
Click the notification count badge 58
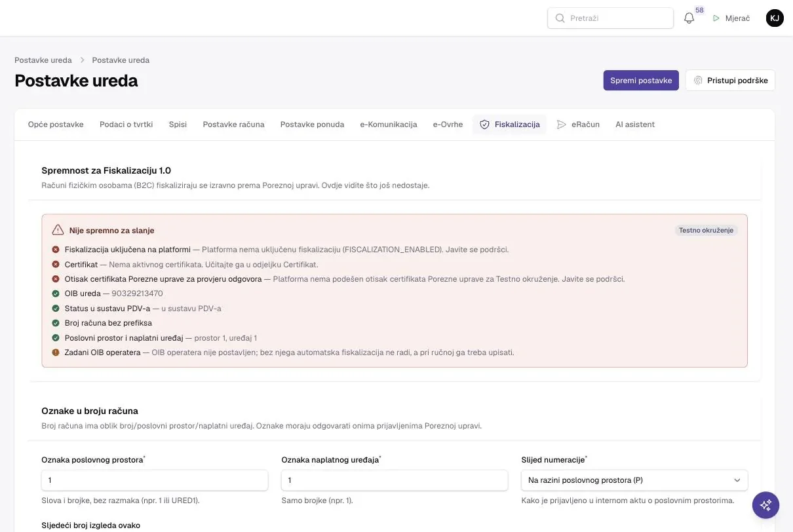[699, 10]
